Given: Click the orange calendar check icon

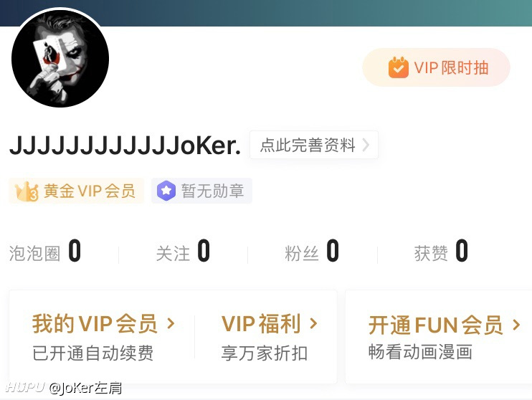Looking at the screenshot, I should pos(399,67).
